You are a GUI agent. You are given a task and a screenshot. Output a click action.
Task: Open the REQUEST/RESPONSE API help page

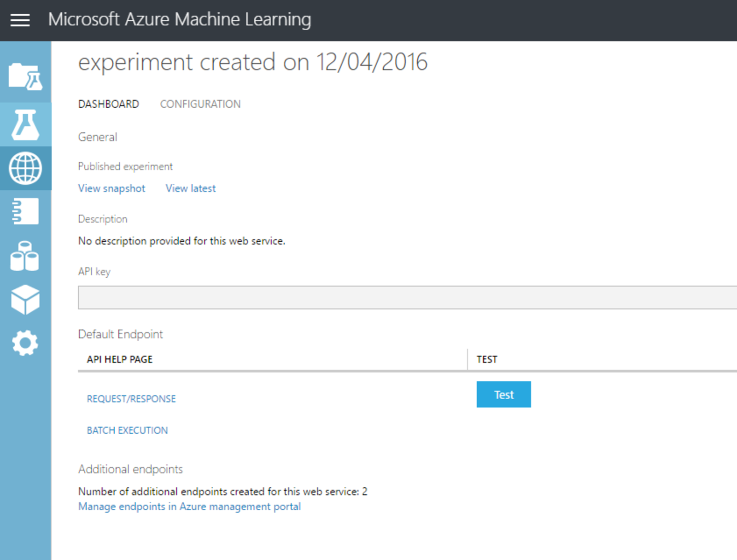[131, 399]
